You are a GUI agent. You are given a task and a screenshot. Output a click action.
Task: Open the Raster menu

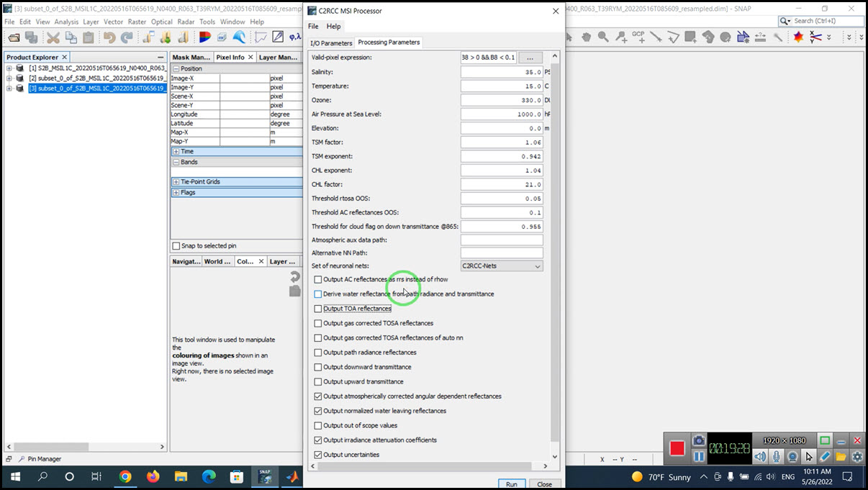pyautogui.click(x=137, y=22)
